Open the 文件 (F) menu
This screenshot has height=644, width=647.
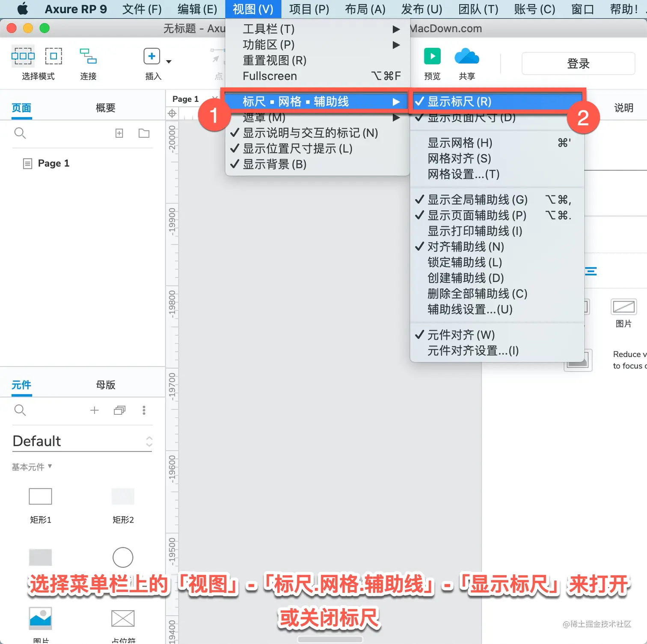[x=142, y=9]
